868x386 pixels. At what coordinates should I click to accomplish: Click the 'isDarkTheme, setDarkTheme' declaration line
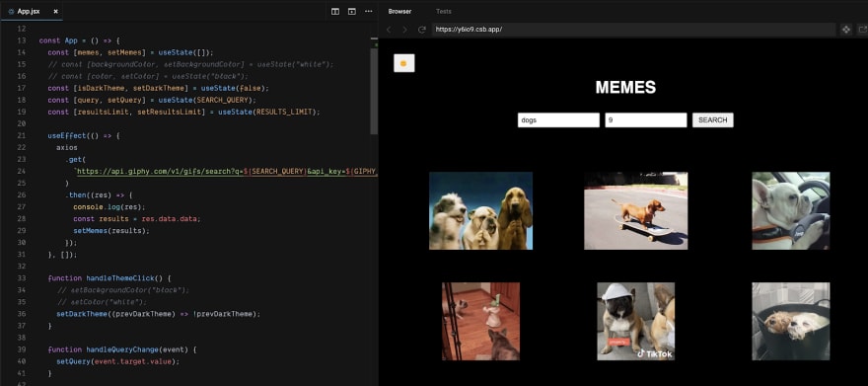pos(159,88)
